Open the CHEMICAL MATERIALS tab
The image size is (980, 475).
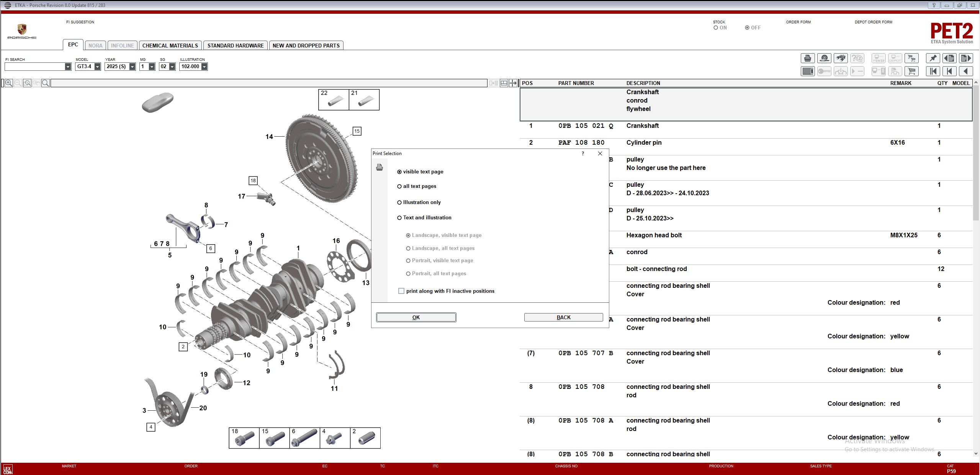[170, 45]
